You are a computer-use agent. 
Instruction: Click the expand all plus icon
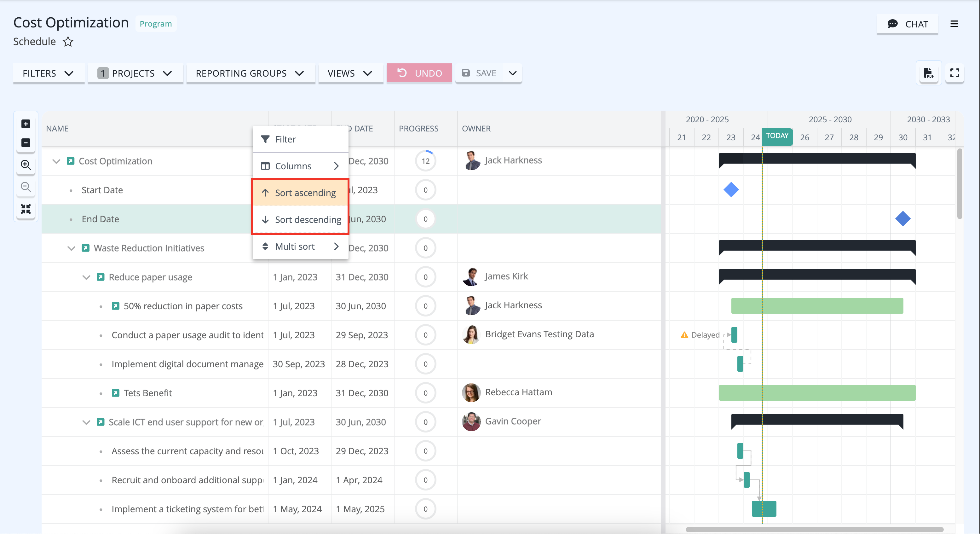point(26,124)
